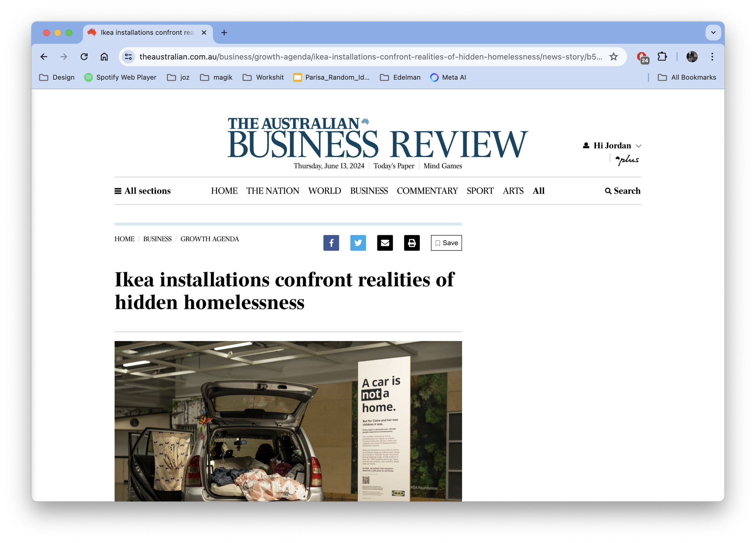Save the article for later
This screenshot has height=543, width=756.
446,243
